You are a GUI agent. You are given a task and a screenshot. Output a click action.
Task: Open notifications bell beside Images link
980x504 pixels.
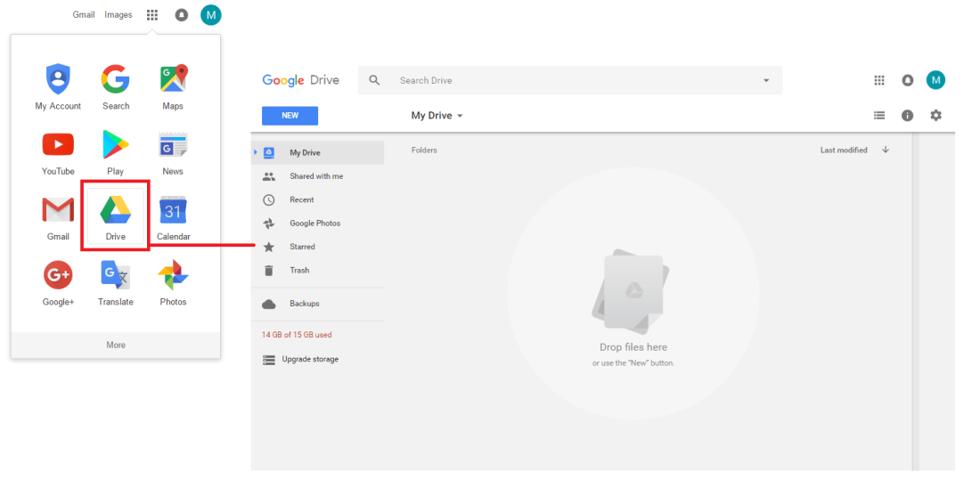coord(181,15)
